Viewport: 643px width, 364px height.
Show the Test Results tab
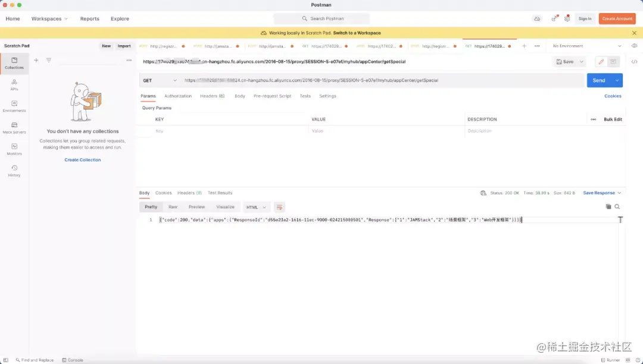tap(220, 193)
